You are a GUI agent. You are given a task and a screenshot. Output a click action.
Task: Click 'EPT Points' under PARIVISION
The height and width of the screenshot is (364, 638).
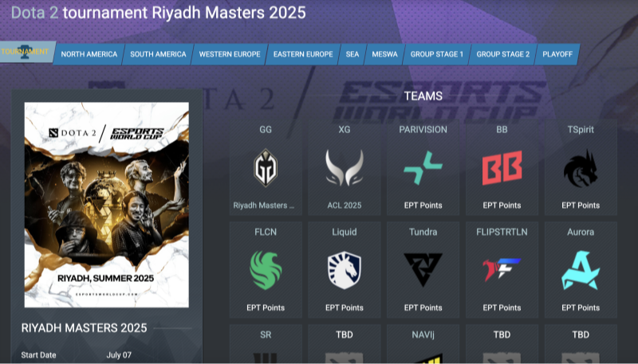[x=423, y=205]
